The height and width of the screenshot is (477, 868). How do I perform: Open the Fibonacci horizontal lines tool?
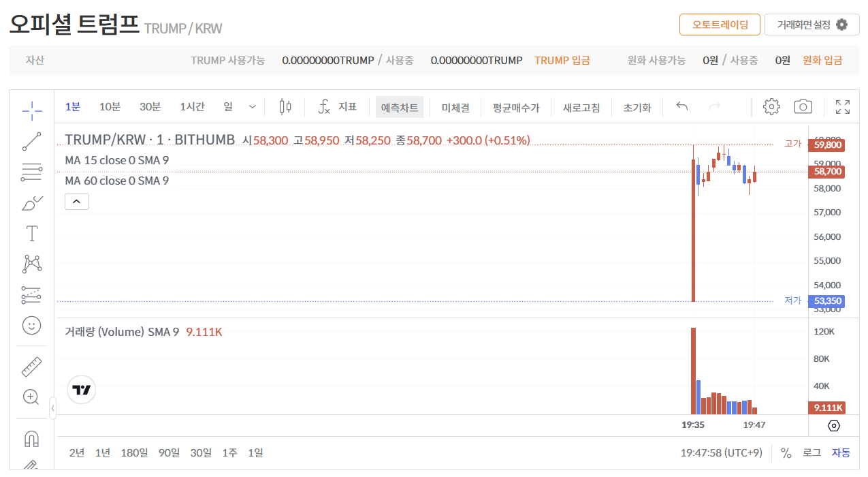tap(31, 172)
